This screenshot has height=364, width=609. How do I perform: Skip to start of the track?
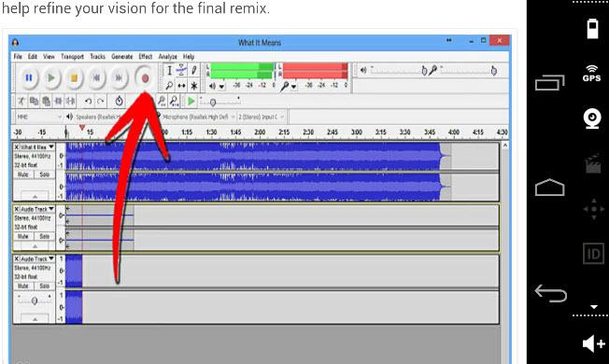pyautogui.click(x=96, y=78)
